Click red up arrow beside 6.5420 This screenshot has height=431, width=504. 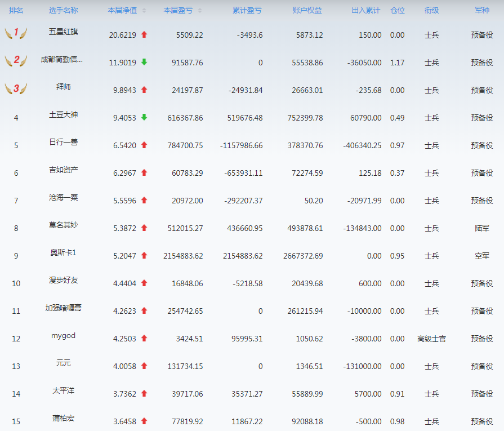coord(144,145)
